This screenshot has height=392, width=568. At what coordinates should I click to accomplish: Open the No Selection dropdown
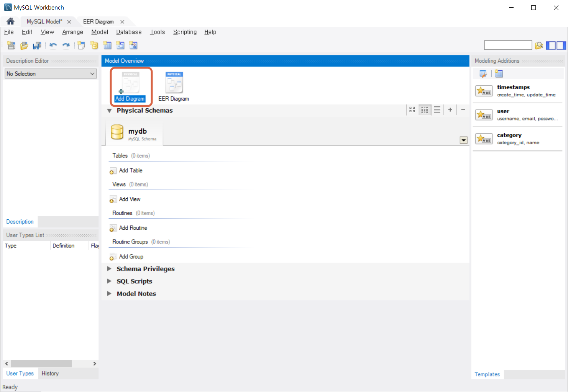pyautogui.click(x=51, y=73)
